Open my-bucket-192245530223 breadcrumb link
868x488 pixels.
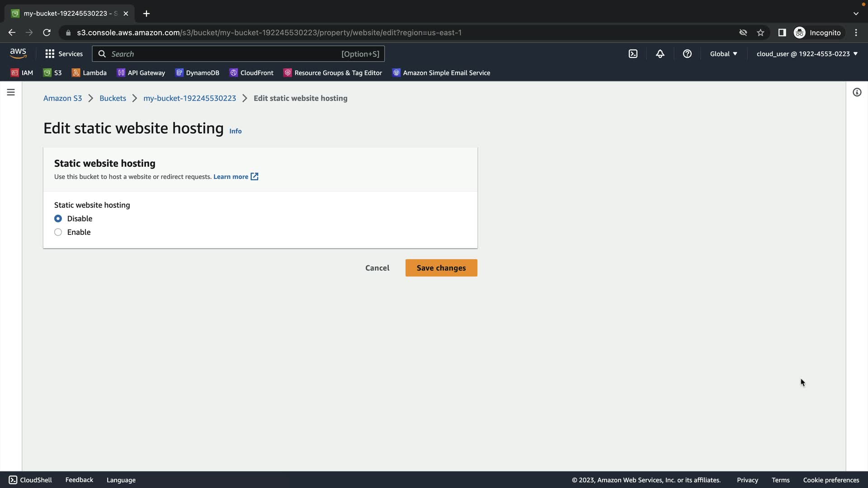click(189, 98)
